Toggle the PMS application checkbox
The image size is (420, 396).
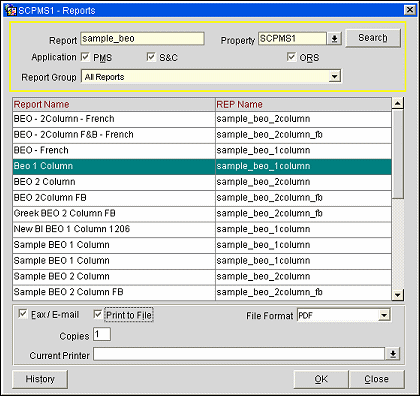(x=85, y=57)
